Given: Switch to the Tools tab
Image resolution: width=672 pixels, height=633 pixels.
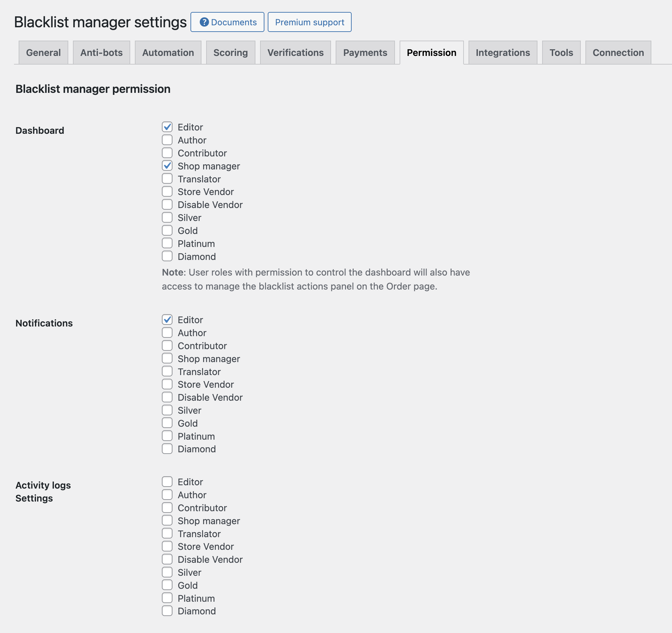Looking at the screenshot, I should pos(561,53).
